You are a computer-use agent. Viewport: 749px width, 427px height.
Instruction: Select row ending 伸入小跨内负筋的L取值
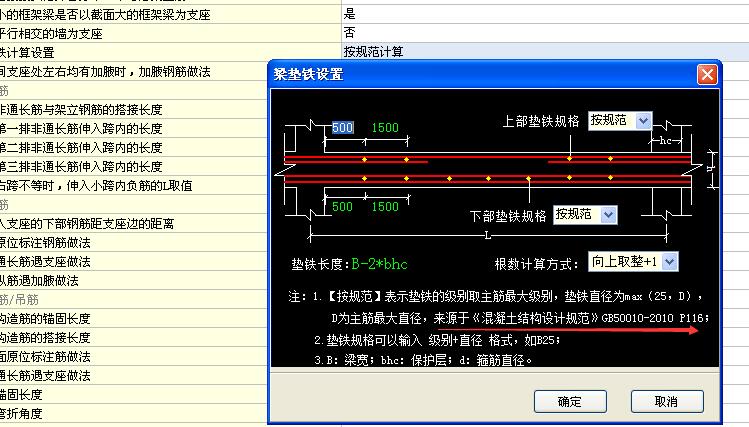(133, 185)
